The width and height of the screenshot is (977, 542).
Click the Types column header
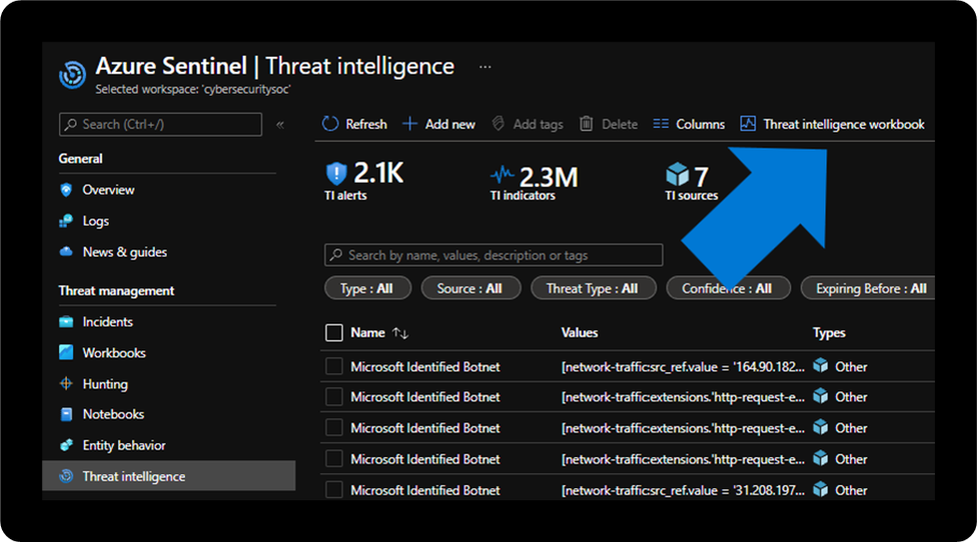coord(829,333)
